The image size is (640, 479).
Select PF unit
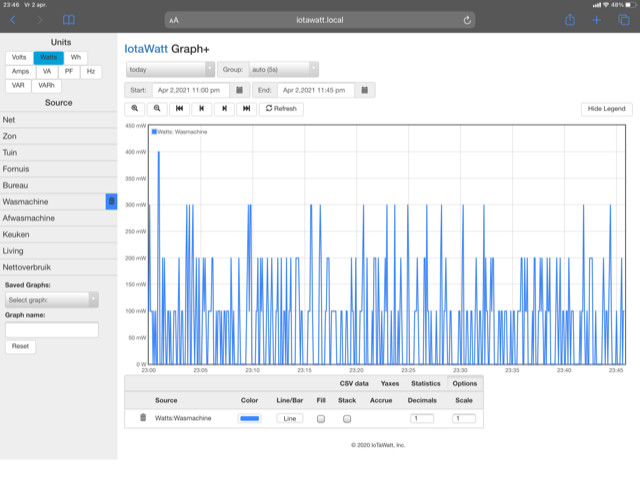69,71
